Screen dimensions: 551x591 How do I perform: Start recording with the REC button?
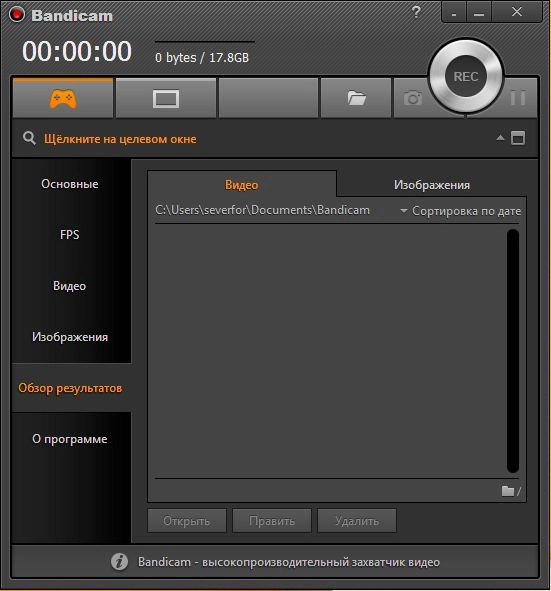(466, 77)
